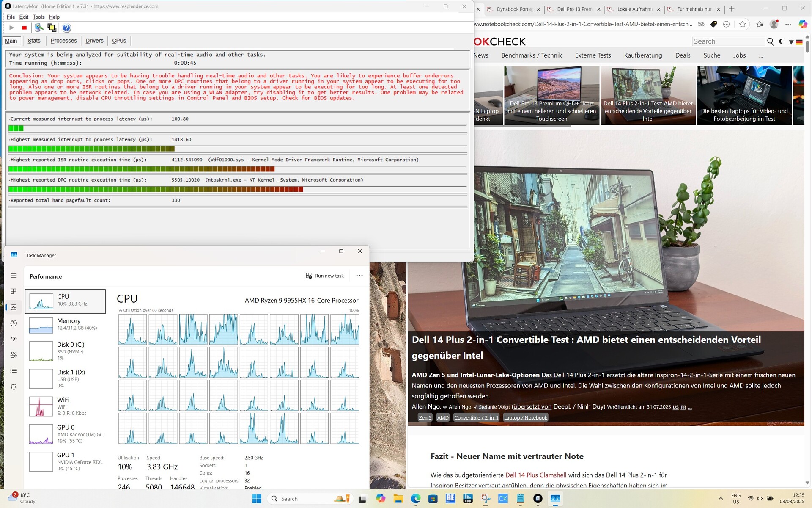Open Task Manager more options ellipsis
812x508 pixels.
(x=359, y=276)
